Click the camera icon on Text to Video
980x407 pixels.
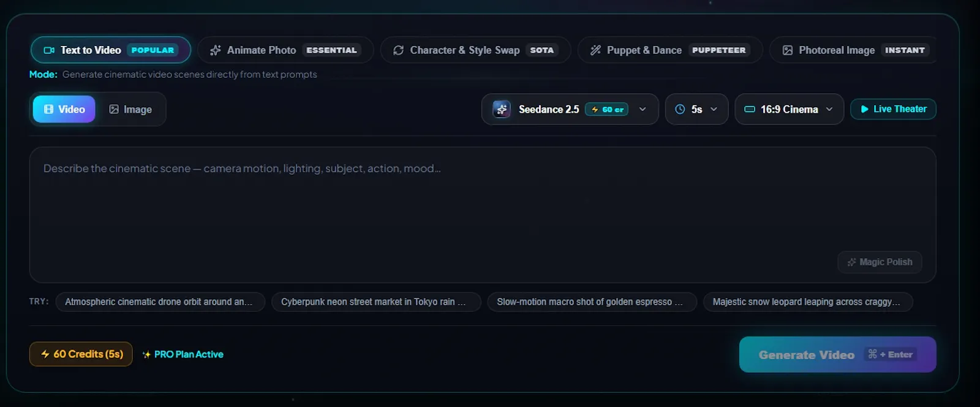(x=49, y=50)
